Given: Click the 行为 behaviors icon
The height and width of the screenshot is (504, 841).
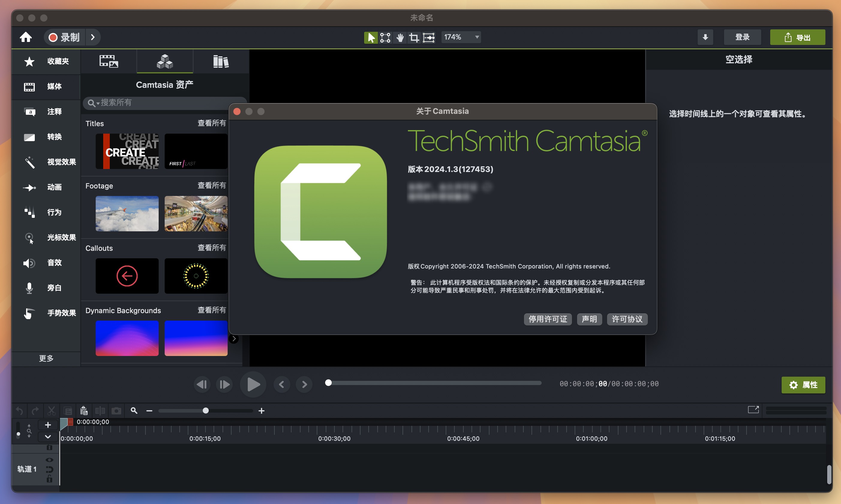Looking at the screenshot, I should [x=29, y=212].
